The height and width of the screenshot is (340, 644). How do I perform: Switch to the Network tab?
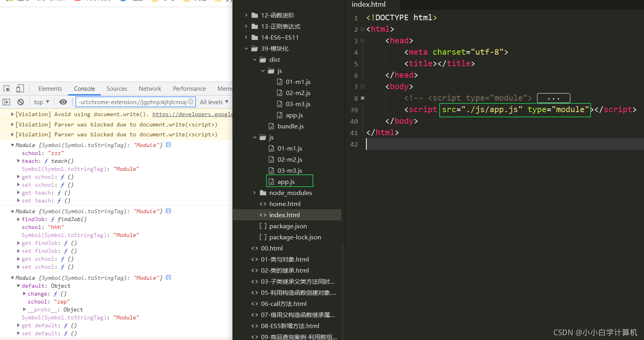(150, 89)
